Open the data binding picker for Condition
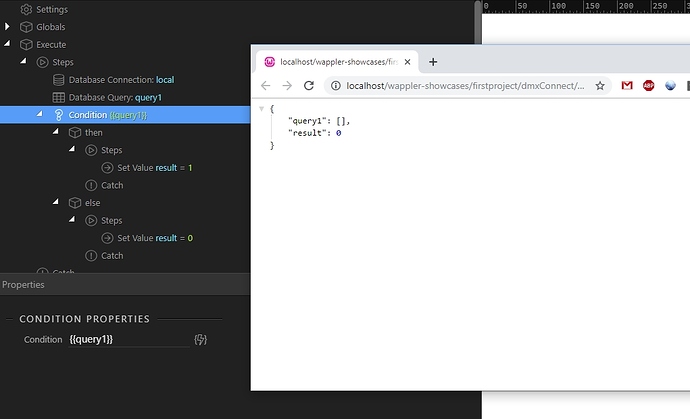This screenshot has width=690, height=419. click(x=200, y=339)
